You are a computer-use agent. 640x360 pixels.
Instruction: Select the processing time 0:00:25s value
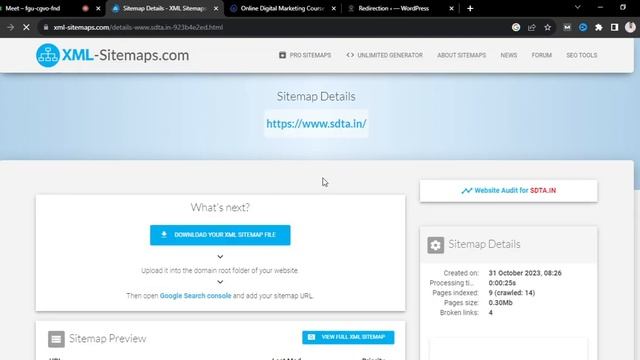502,283
